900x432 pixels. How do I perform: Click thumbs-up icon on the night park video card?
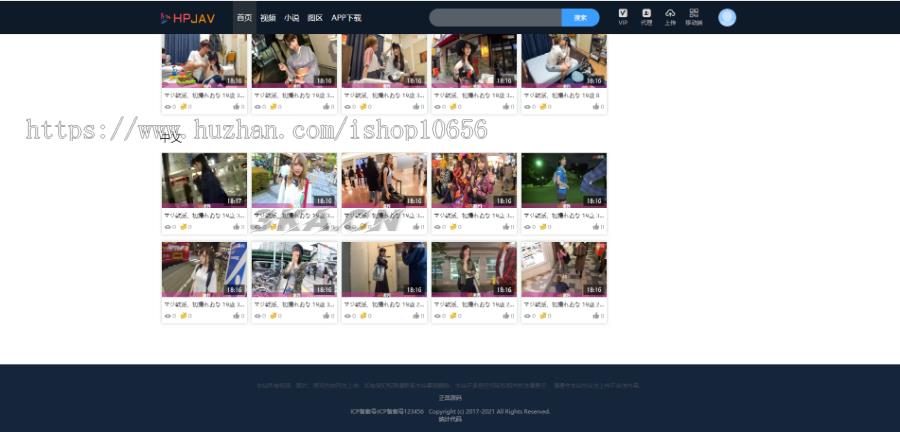[596, 227]
